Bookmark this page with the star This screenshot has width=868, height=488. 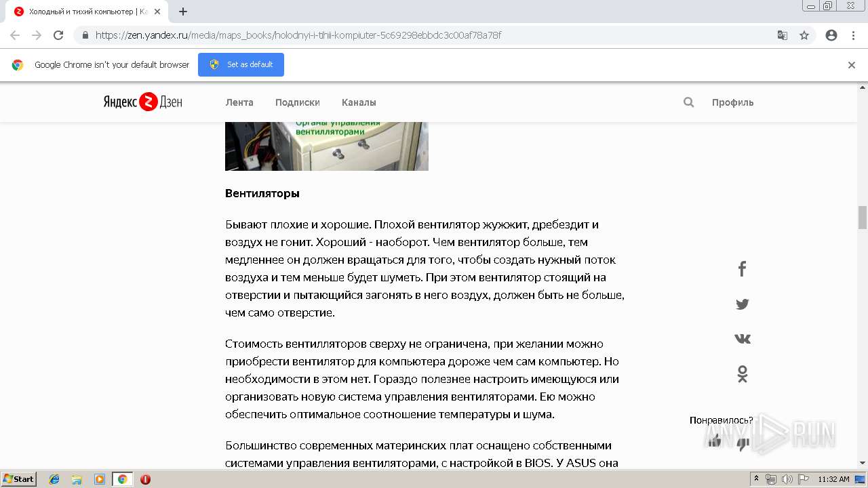pos(804,35)
